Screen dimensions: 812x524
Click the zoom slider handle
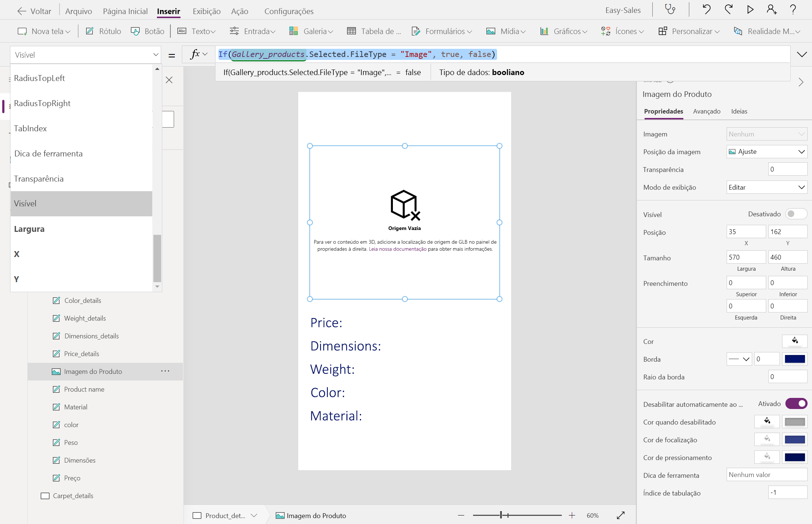click(x=501, y=515)
